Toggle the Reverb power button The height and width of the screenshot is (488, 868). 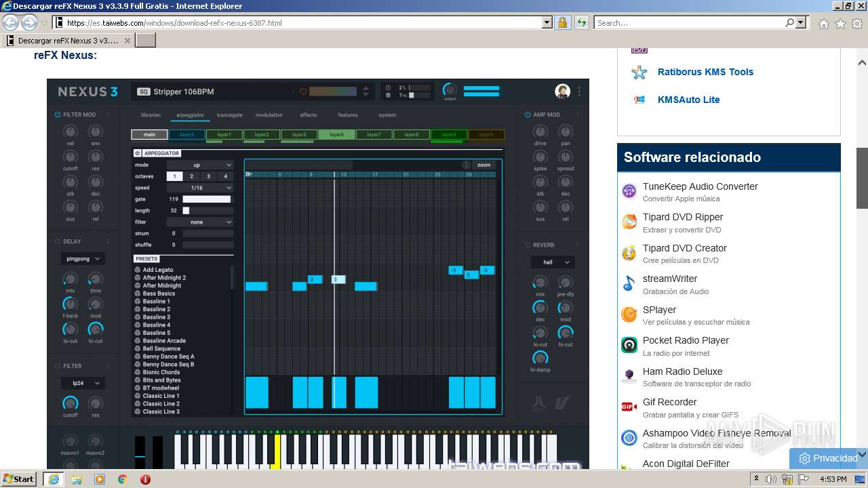[x=528, y=245]
